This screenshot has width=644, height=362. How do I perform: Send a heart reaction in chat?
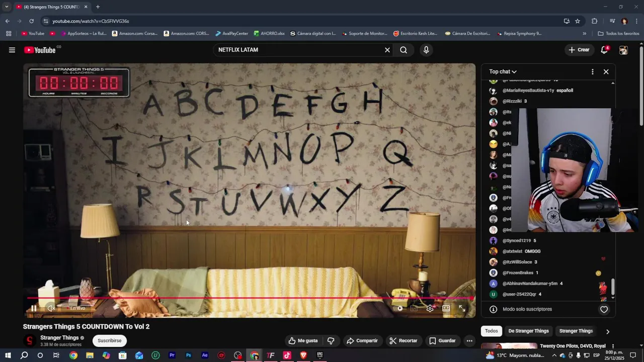(604, 309)
